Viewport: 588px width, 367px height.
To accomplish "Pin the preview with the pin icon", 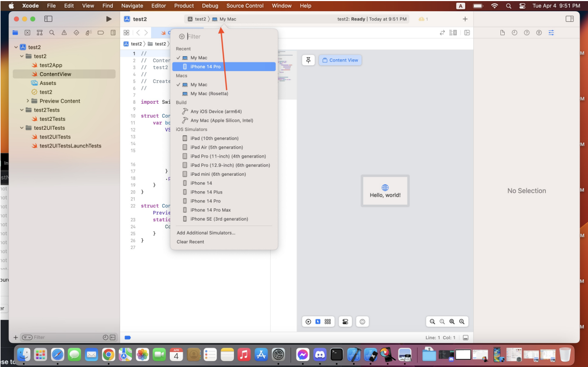I will point(308,60).
